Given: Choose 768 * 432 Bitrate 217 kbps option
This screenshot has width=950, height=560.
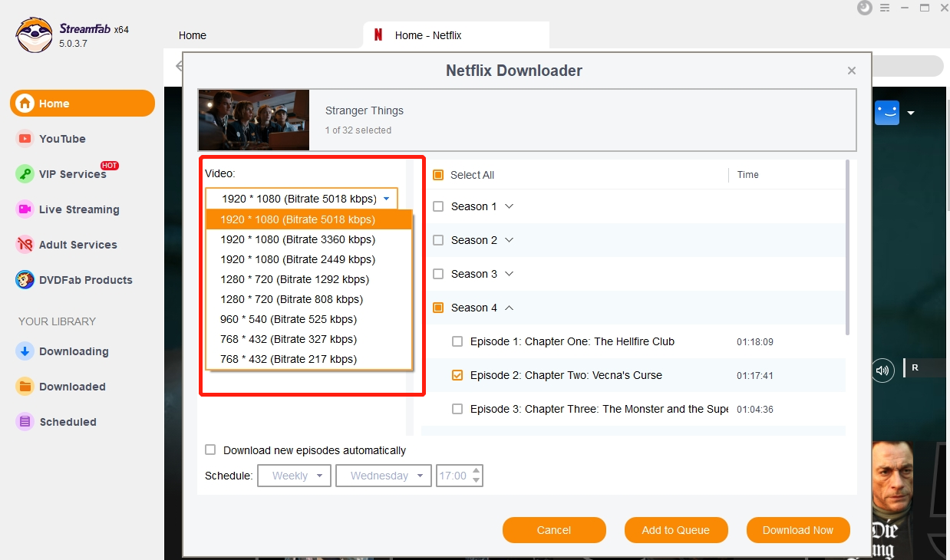Looking at the screenshot, I should 309,359.
